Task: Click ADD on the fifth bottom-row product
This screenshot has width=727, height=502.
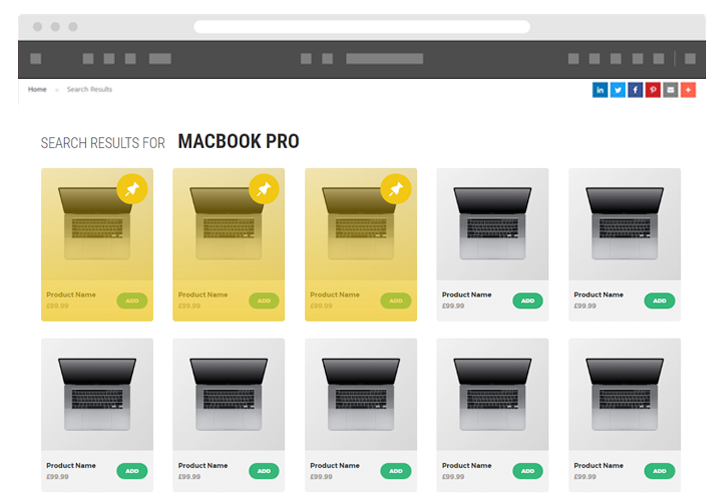Action: click(x=659, y=471)
